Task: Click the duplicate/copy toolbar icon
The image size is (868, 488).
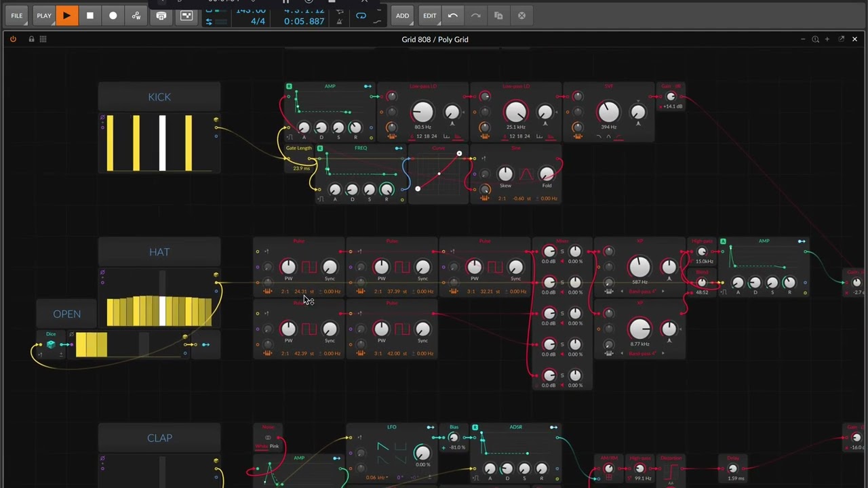Action: click(498, 16)
